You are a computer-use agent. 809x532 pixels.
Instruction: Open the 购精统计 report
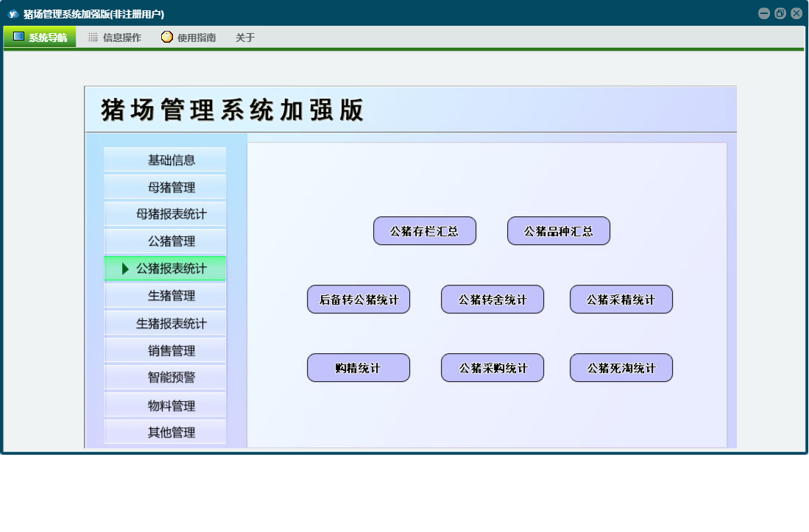tap(358, 368)
